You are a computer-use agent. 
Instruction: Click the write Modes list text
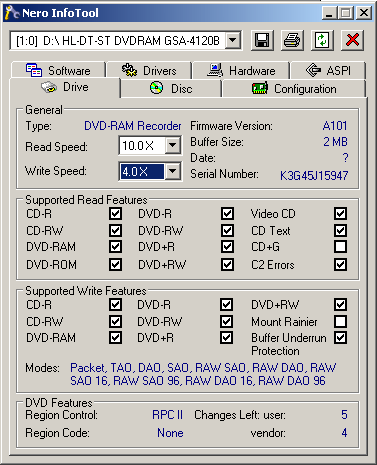(203, 374)
